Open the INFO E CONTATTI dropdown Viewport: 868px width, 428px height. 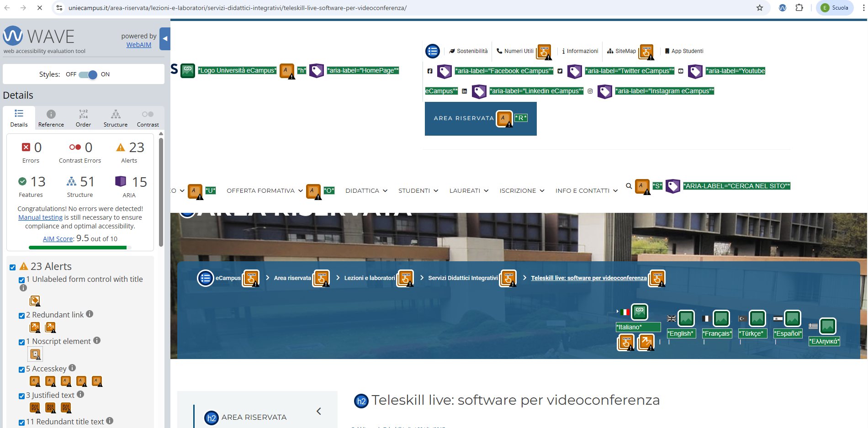pyautogui.click(x=586, y=191)
